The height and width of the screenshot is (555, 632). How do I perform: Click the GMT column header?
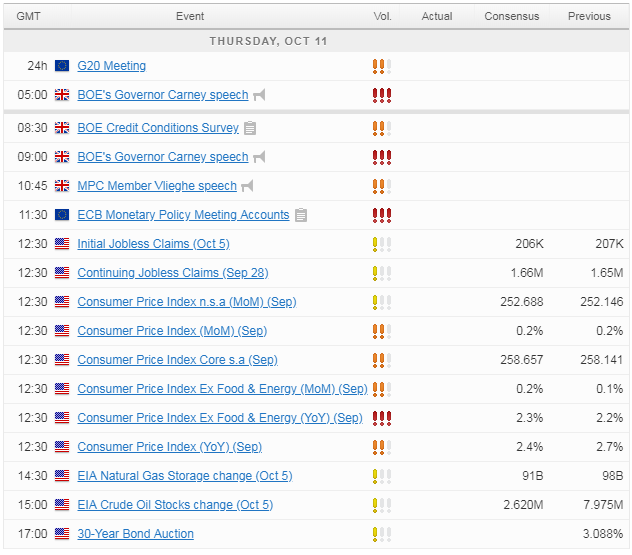pos(29,16)
